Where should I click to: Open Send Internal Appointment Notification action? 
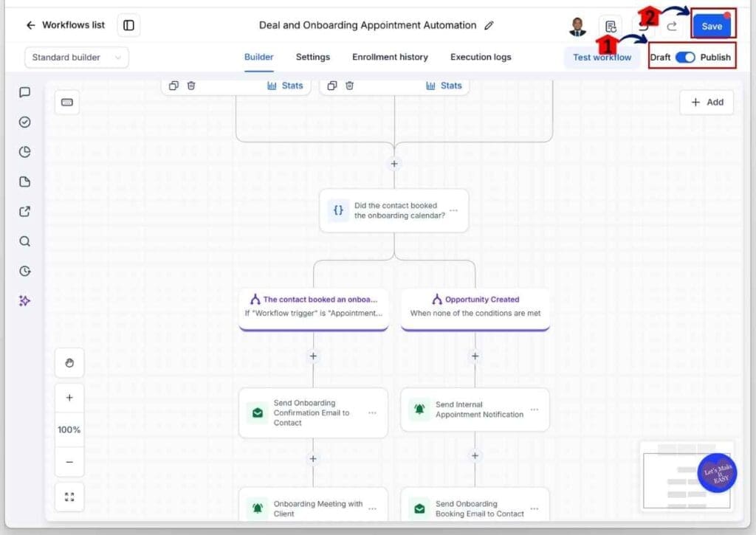coord(475,410)
